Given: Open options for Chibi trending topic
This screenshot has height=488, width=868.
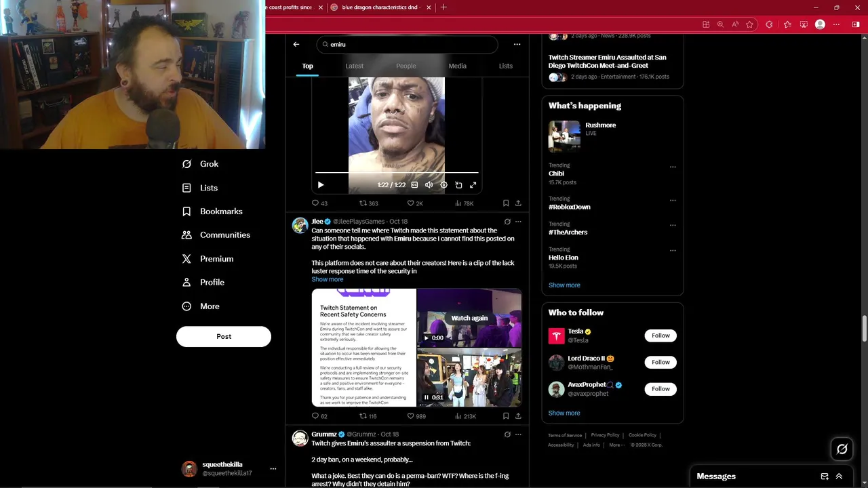Looking at the screenshot, I should pyautogui.click(x=673, y=167).
